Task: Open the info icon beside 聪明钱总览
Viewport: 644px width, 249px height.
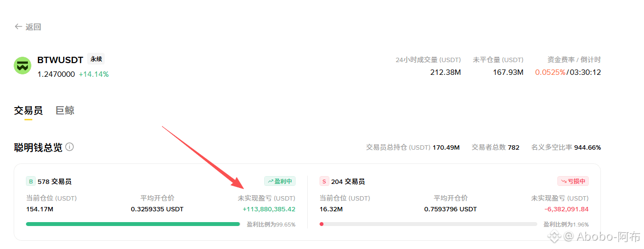Action: [x=69, y=147]
